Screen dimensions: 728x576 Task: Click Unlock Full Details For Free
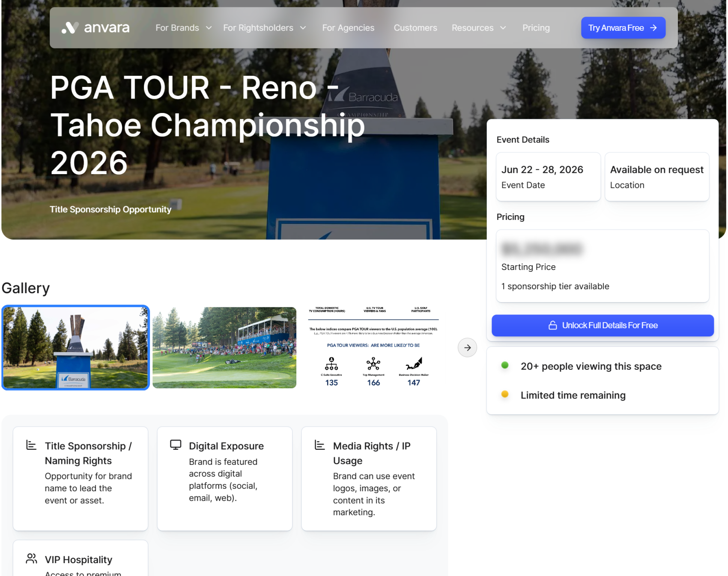(602, 325)
